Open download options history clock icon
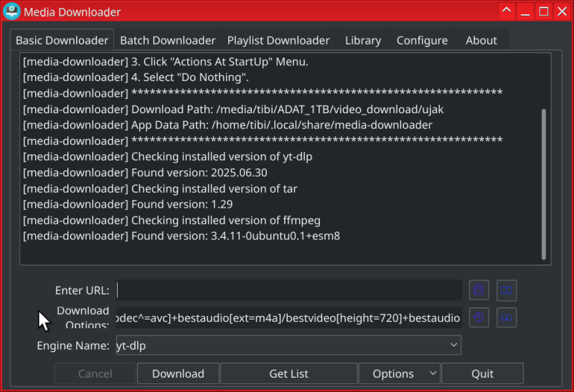The image size is (574, 392). click(x=479, y=317)
